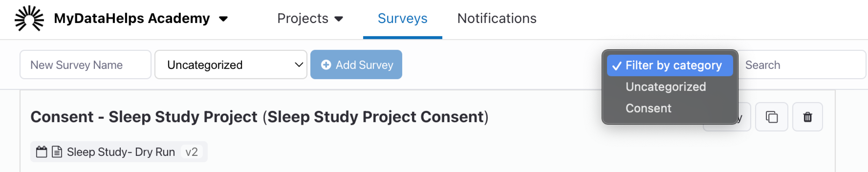This screenshot has width=868, height=172.
Task: Select the Filter by category option
Action: click(670, 65)
